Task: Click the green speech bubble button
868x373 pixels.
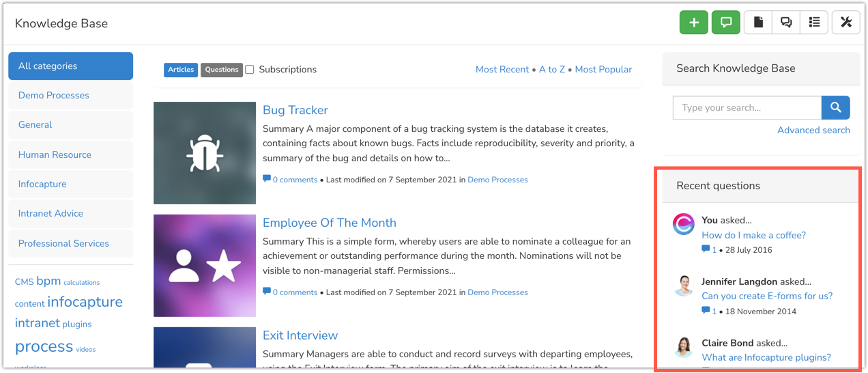Action: tap(726, 23)
